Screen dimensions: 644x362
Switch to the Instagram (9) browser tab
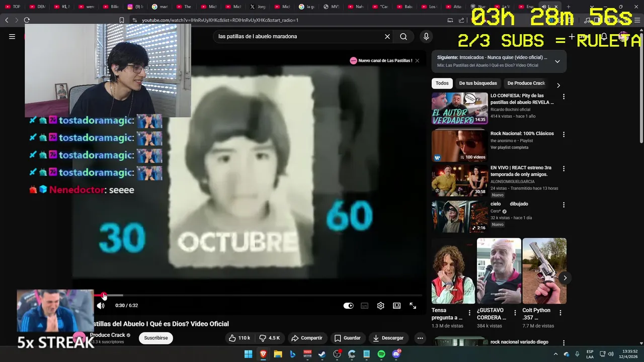pyautogui.click(x=135, y=7)
